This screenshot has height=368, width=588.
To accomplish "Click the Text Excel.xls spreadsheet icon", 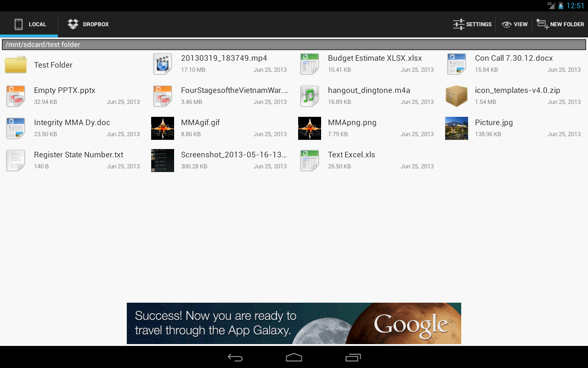I will (x=310, y=161).
